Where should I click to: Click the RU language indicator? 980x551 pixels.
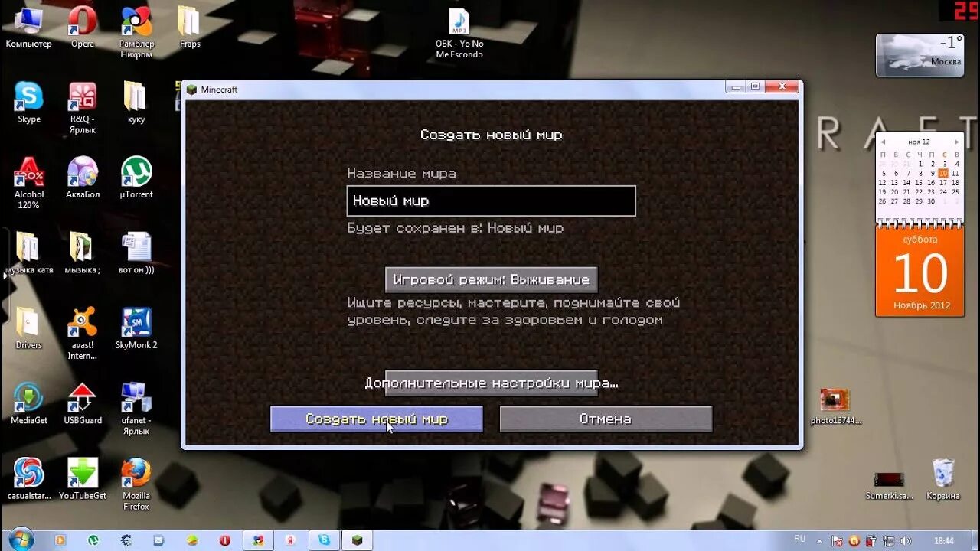800,540
